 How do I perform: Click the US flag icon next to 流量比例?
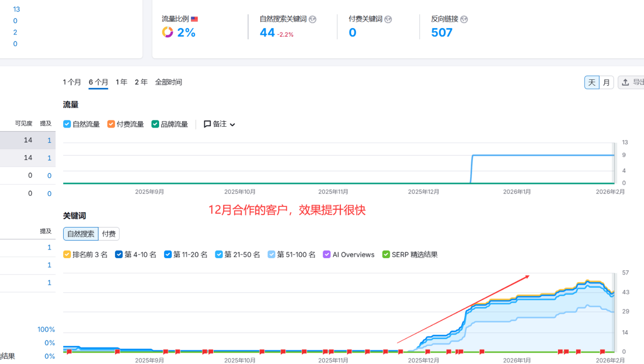(194, 19)
